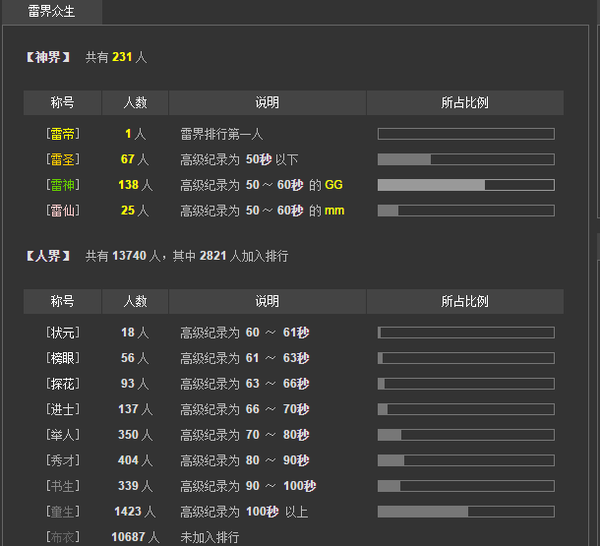Click description 高级纪录为 50秒 以下
Screen dimensions: 600x546
(239, 159)
